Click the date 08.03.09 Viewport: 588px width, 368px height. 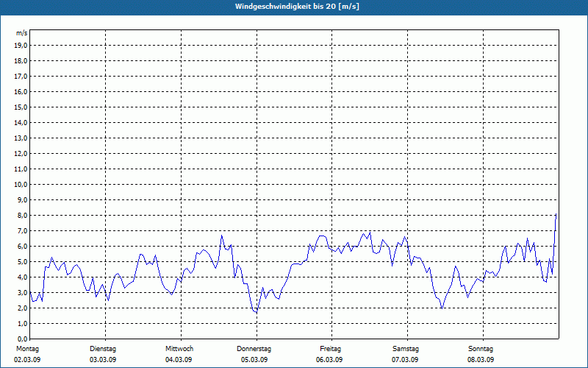click(481, 360)
